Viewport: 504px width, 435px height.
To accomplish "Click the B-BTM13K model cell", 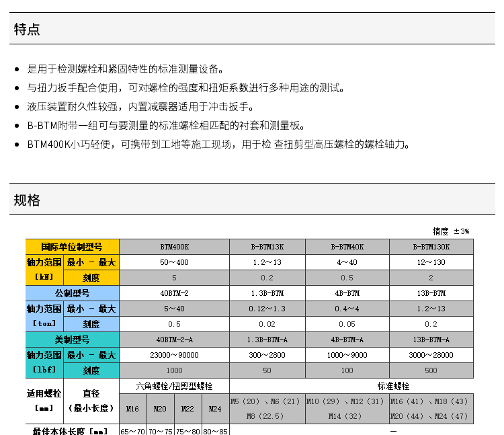I will tap(267, 247).
